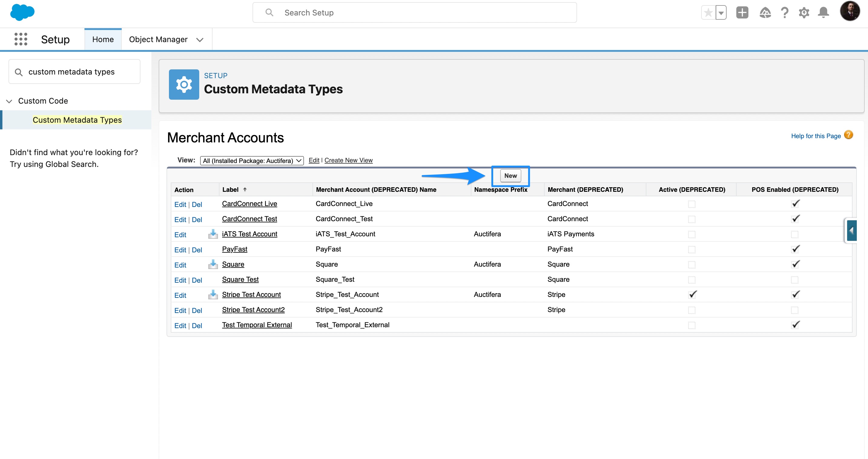Open the Object Manager tab chevron menu

200,40
